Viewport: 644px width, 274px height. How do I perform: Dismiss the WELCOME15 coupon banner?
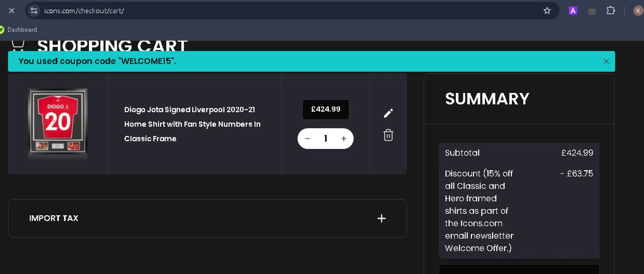click(606, 61)
